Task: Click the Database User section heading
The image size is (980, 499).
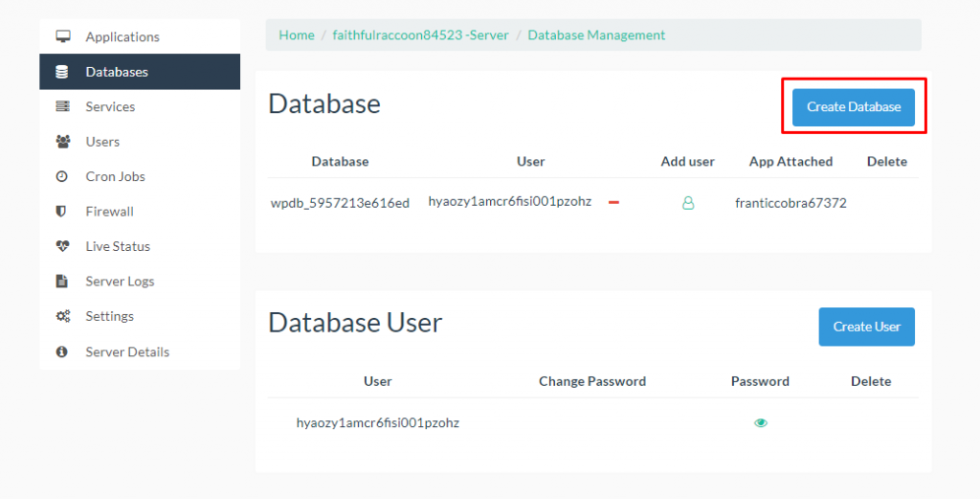Action: (355, 323)
